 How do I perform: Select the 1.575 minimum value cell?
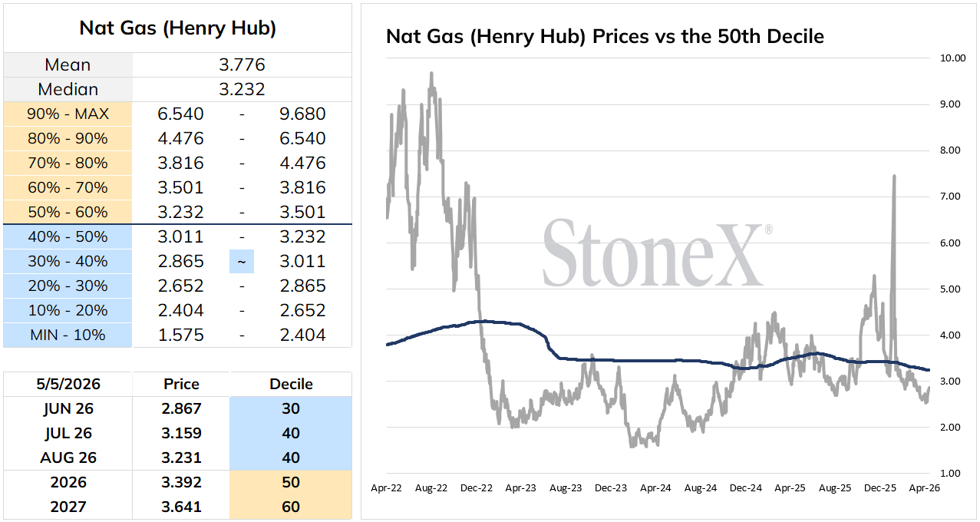[x=181, y=335]
